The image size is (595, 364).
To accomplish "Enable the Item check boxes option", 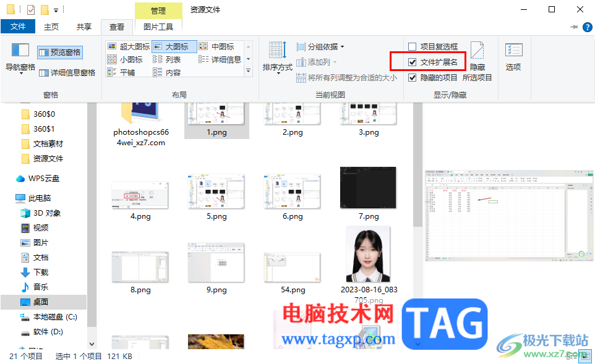I will (412, 46).
